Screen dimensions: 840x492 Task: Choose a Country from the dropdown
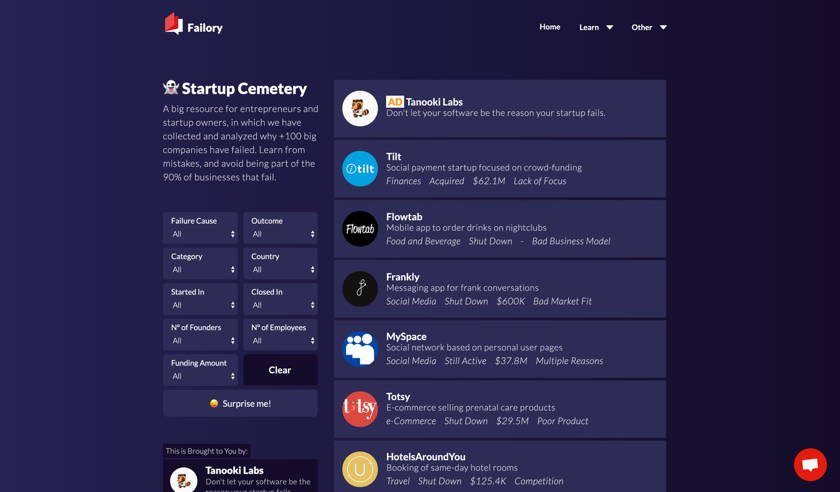coord(281,263)
